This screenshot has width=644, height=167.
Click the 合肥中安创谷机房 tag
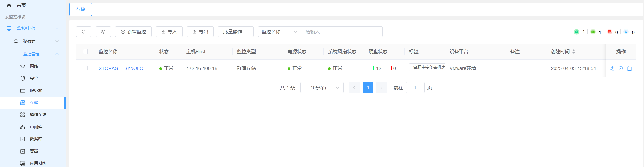[x=427, y=67]
